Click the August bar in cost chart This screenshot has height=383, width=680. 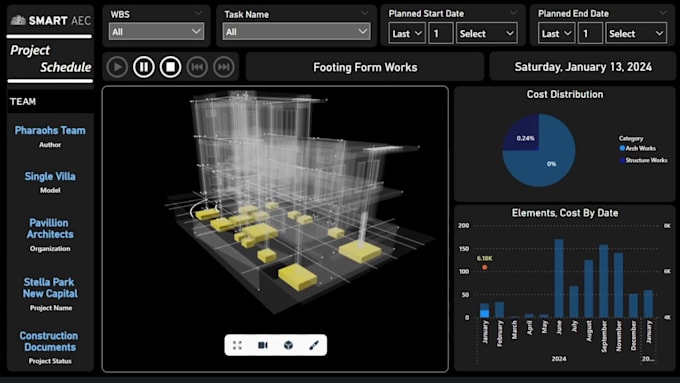(588, 288)
